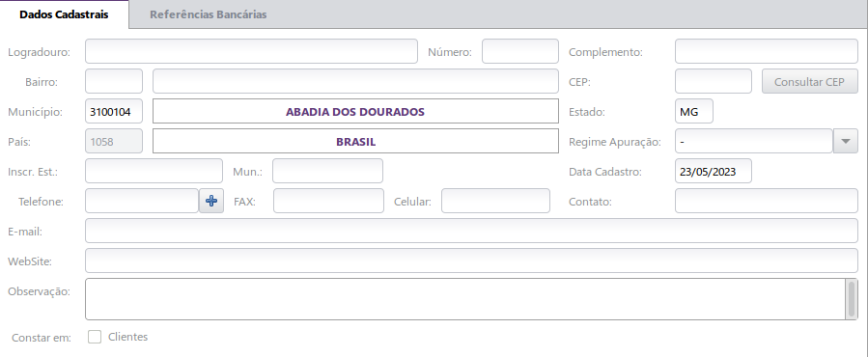The width and height of the screenshot is (868, 357).
Task: Focus the Município code field 3100104
Action: (x=114, y=111)
